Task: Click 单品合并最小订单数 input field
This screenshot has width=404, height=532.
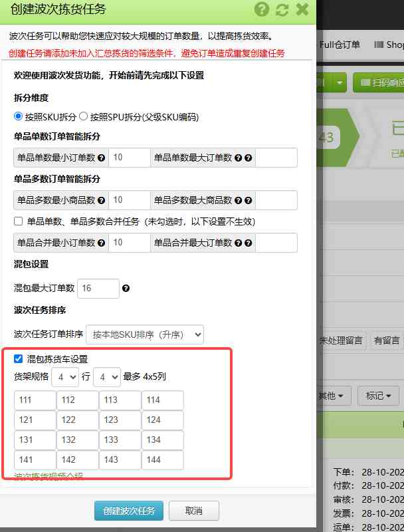Action: (130, 243)
